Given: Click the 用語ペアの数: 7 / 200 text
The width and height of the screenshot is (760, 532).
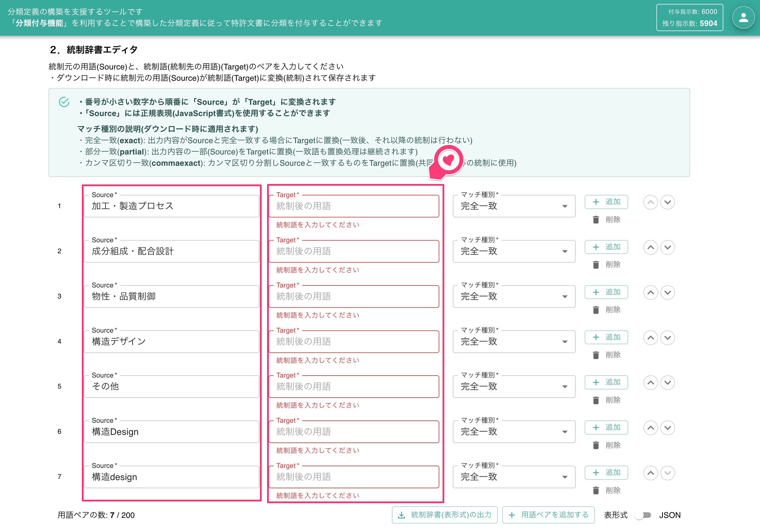Looking at the screenshot, I should coord(96,515).
